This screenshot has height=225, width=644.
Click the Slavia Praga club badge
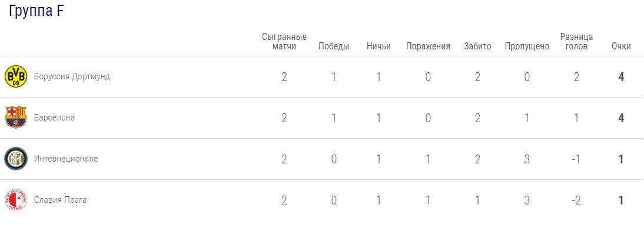(16, 200)
